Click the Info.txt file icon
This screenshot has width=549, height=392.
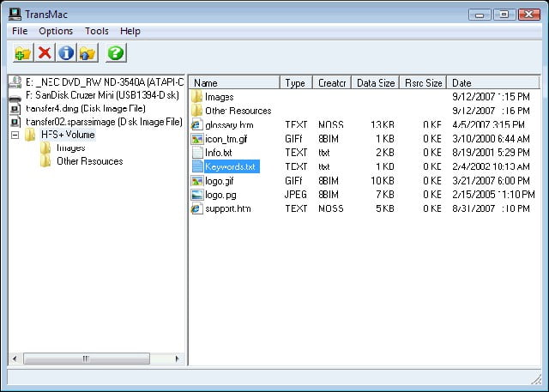point(197,153)
